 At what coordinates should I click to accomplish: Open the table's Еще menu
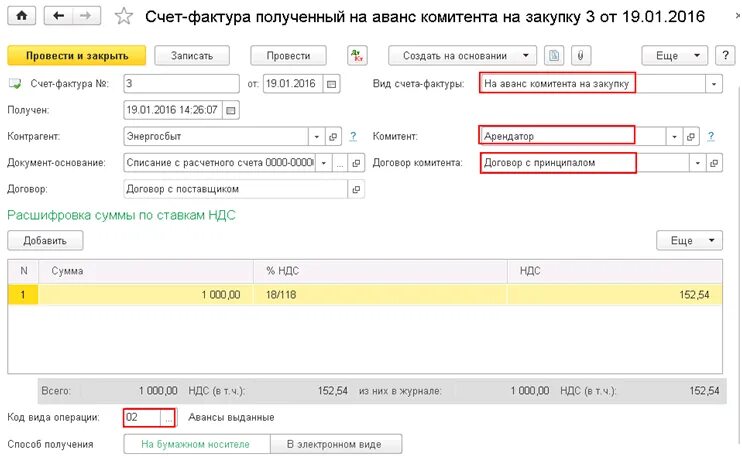(x=689, y=240)
